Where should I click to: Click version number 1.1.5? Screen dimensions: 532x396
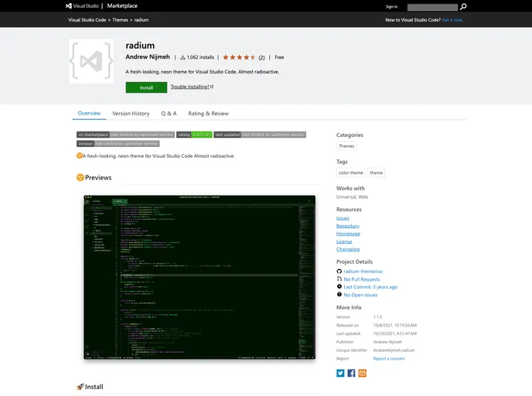tap(377, 317)
